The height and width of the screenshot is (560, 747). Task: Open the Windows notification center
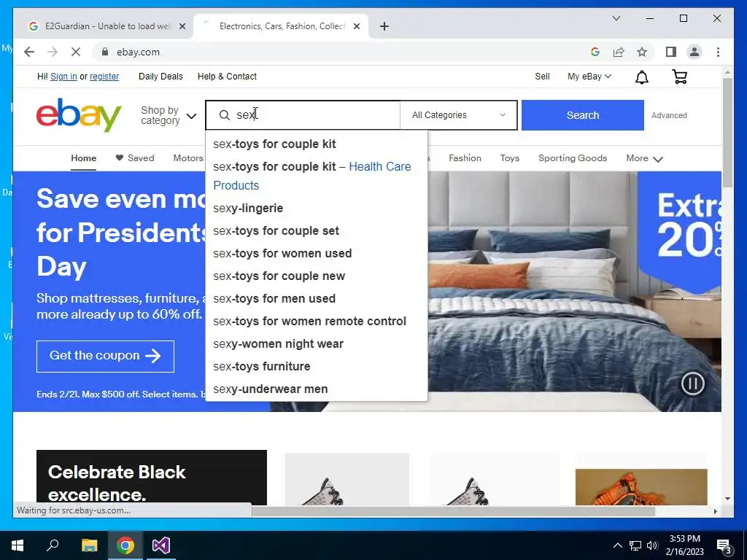(724, 545)
